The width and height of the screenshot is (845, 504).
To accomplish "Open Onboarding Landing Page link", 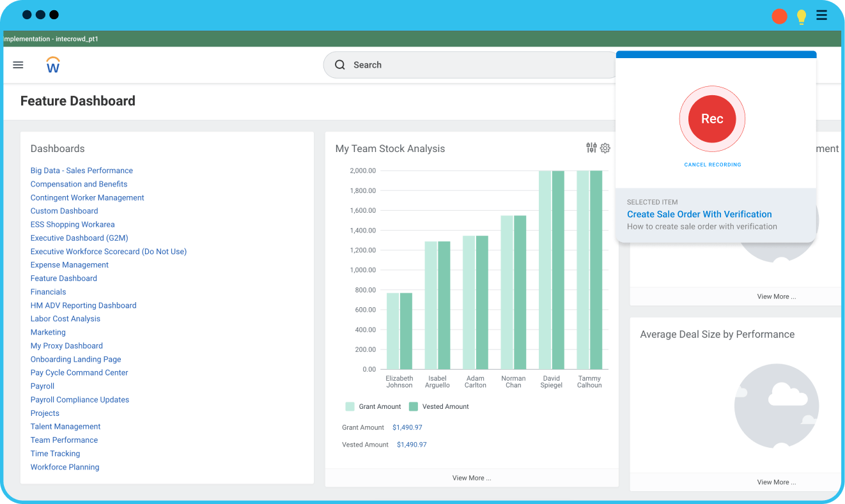I will (x=76, y=359).
